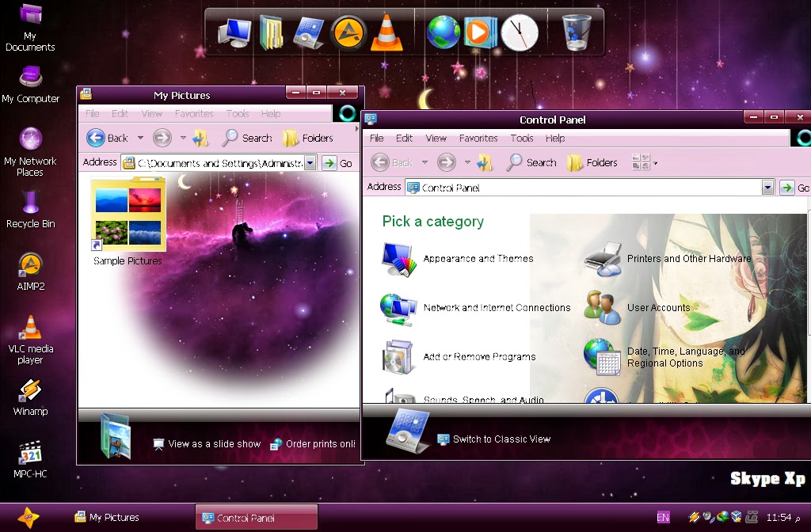Click Back in My Pictures window
This screenshot has width=811, height=532.
click(x=108, y=138)
